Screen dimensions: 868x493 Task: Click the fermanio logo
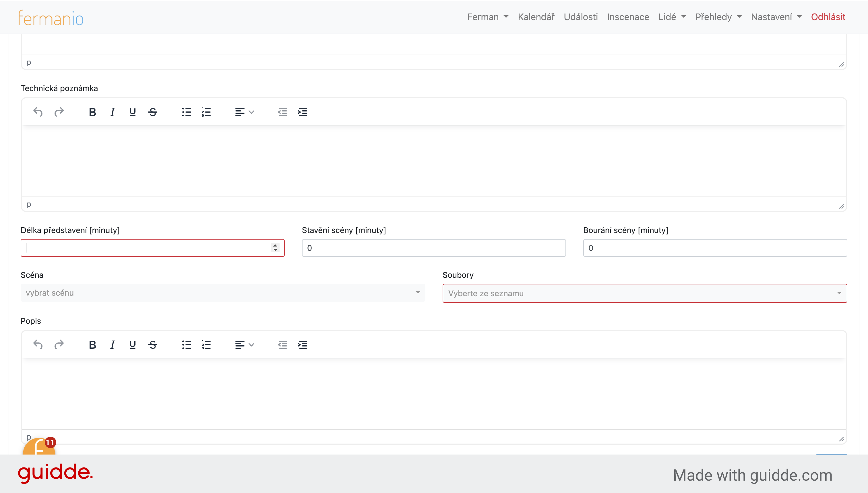point(51,18)
